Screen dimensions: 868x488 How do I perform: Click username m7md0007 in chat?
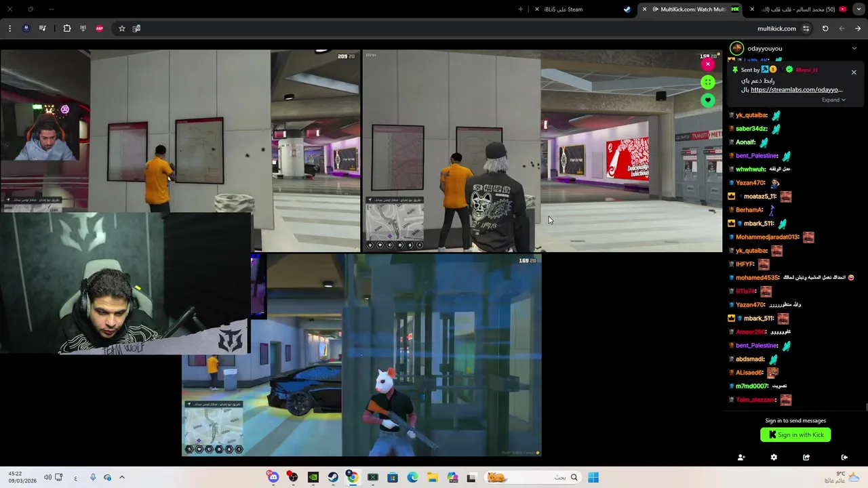point(752,386)
